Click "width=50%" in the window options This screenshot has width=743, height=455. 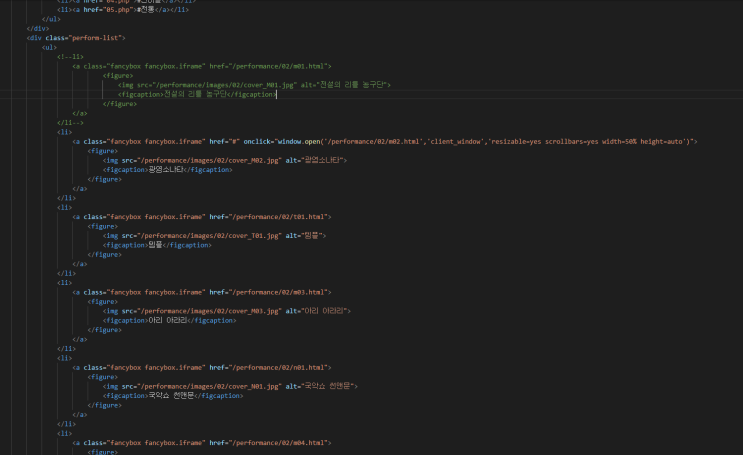coord(619,142)
